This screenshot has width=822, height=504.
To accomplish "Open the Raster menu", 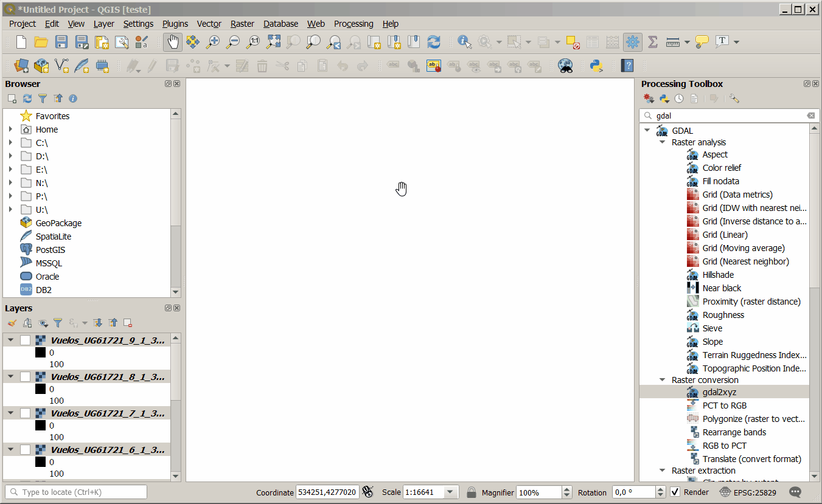I will pos(242,24).
